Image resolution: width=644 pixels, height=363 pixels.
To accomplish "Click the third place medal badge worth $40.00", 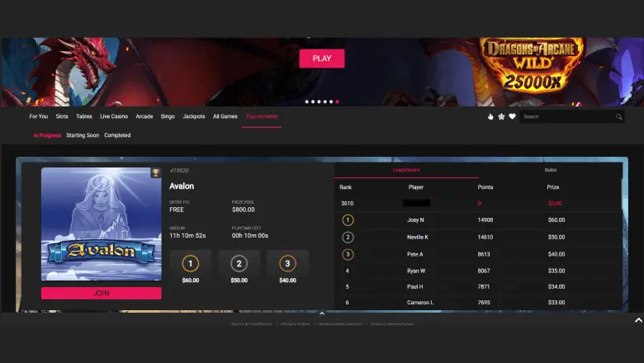I will click(287, 264).
